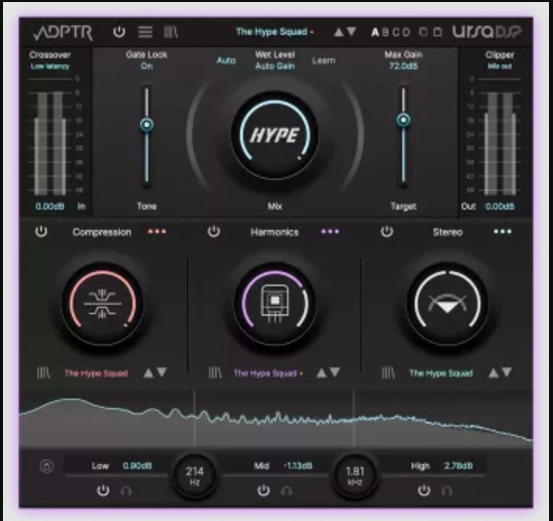Toggle the Compression module power
This screenshot has height=521, width=553.
click(x=41, y=232)
